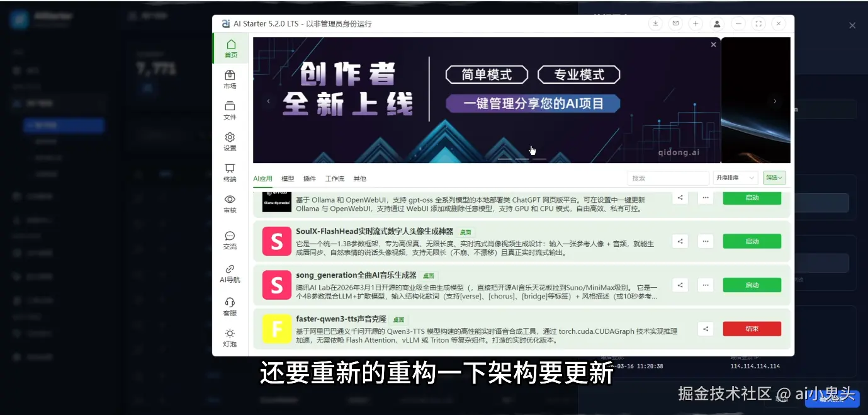Open the mail icon in title bar
The width and height of the screenshot is (868, 415).
point(675,23)
